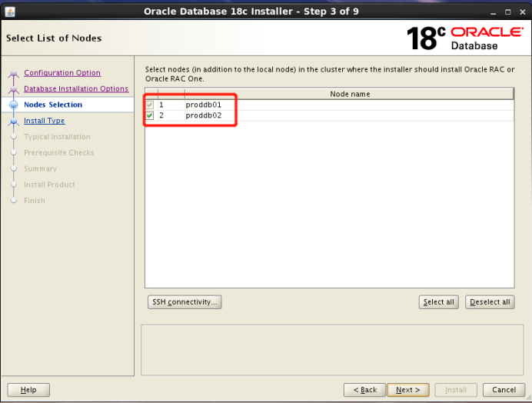Viewport: 532px width, 403px height.
Task: Click the Configuration Option step marker icon
Action: (14, 73)
